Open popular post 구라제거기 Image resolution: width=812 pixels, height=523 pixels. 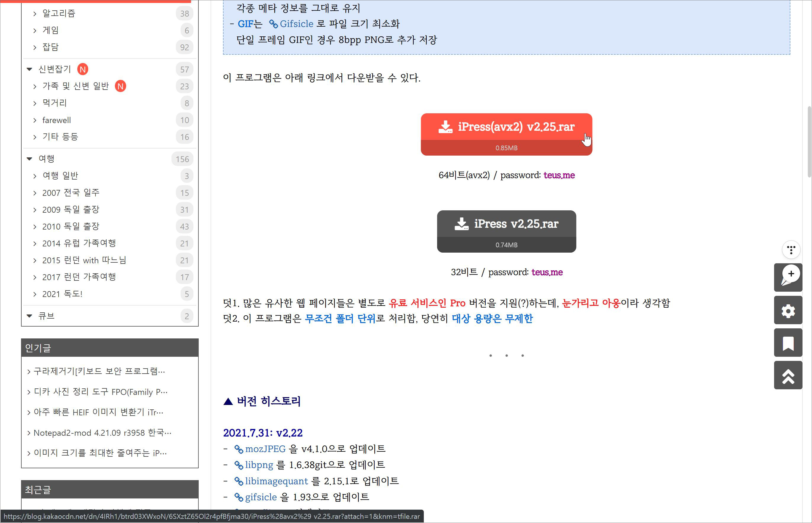tap(99, 371)
